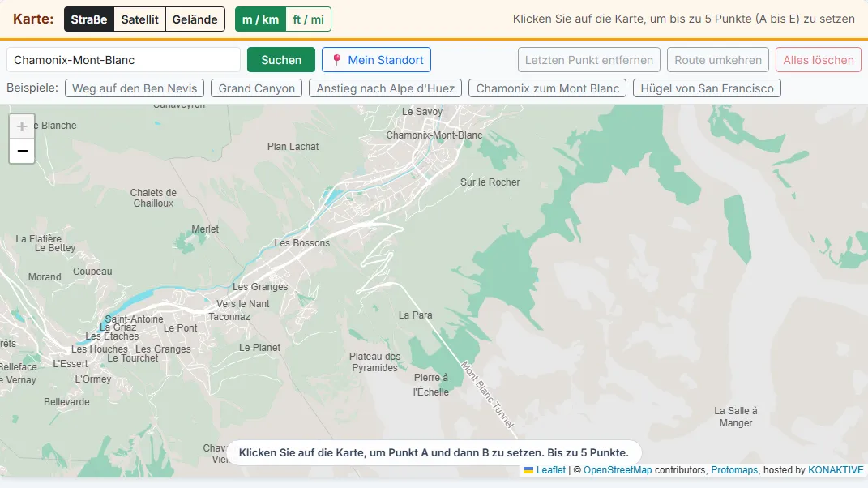Click the Coupeau map label
Screen dimensions: 868x488
tap(92, 271)
